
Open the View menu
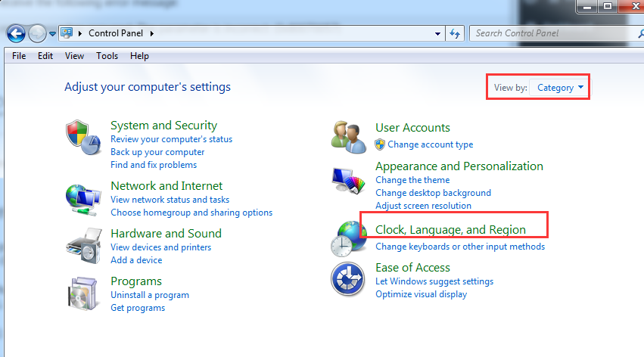point(74,56)
